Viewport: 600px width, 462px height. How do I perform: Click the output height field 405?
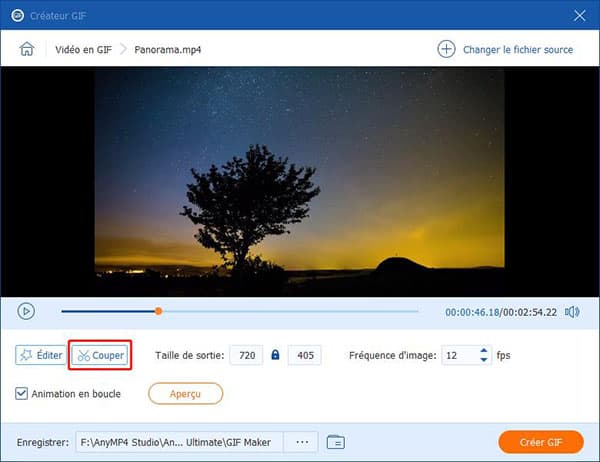(304, 355)
